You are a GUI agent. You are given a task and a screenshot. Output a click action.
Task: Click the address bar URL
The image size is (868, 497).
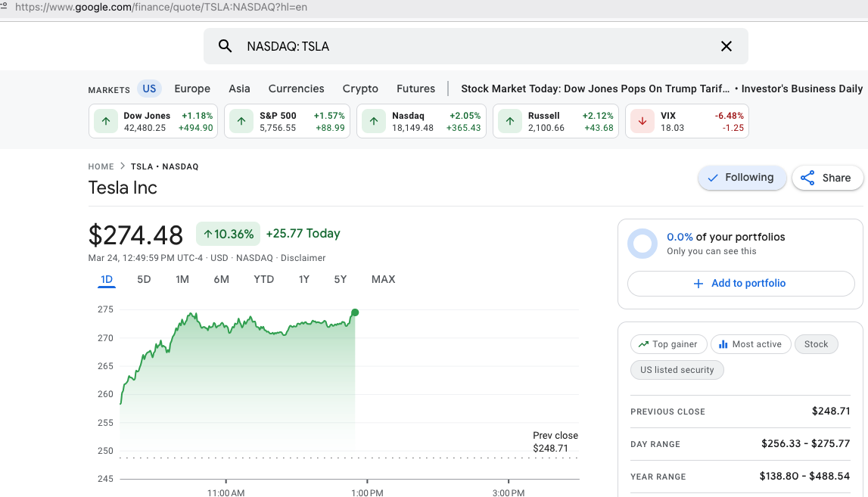[x=161, y=8]
